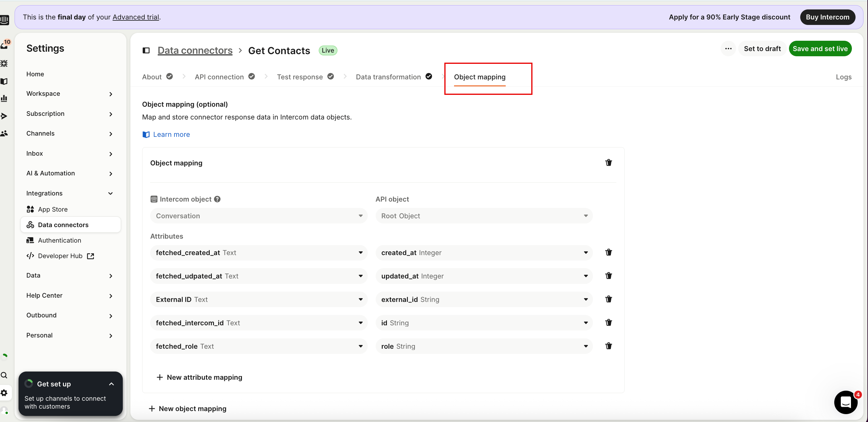Switch to the Data transformation tab
Viewport: 868px width, 422px height.
pos(388,77)
